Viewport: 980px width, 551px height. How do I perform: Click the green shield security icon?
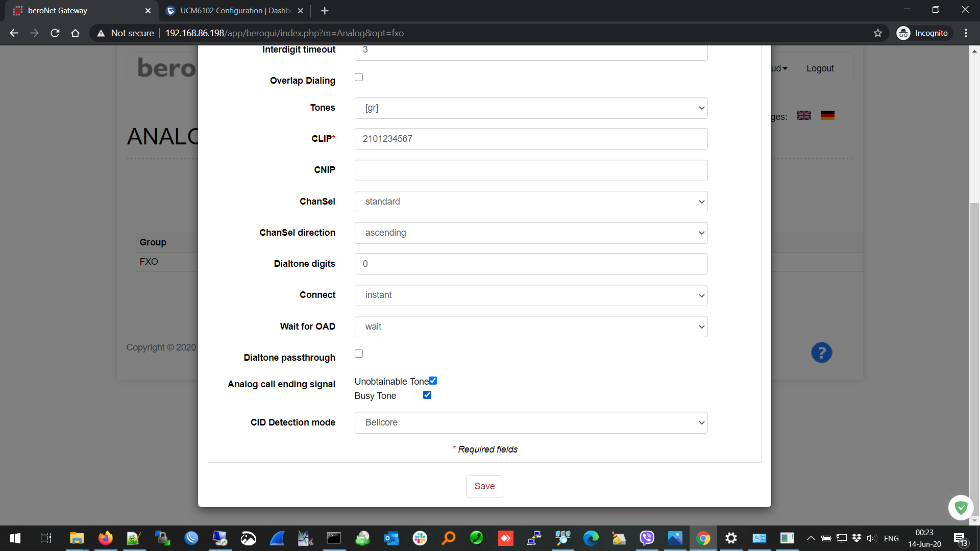click(x=961, y=508)
